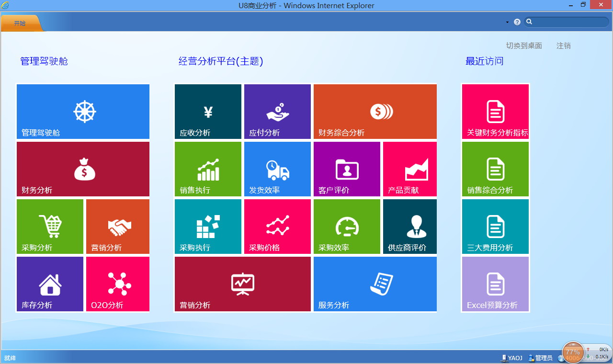This screenshot has height=364, width=613.
Task: Click the help question mark icon
Action: [x=517, y=22]
